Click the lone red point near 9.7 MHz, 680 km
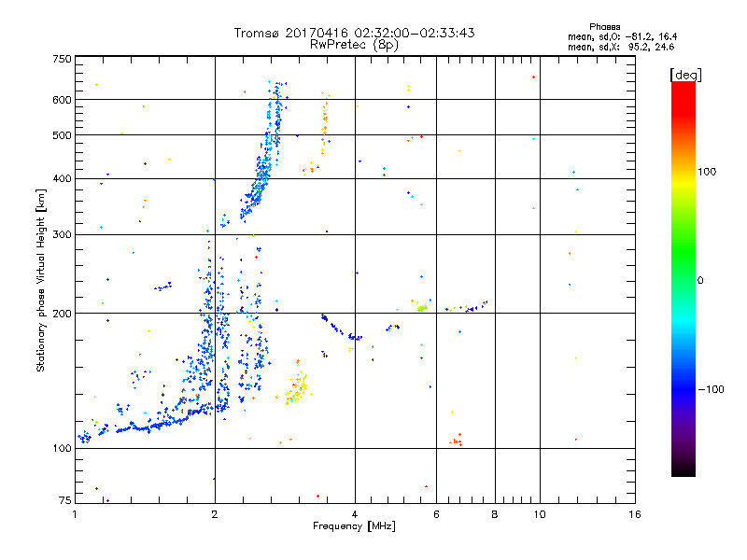 [533, 77]
